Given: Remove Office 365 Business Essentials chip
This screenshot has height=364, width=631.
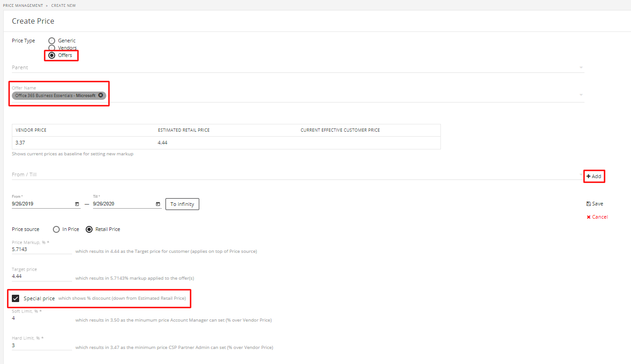Looking at the screenshot, I should [x=100, y=95].
